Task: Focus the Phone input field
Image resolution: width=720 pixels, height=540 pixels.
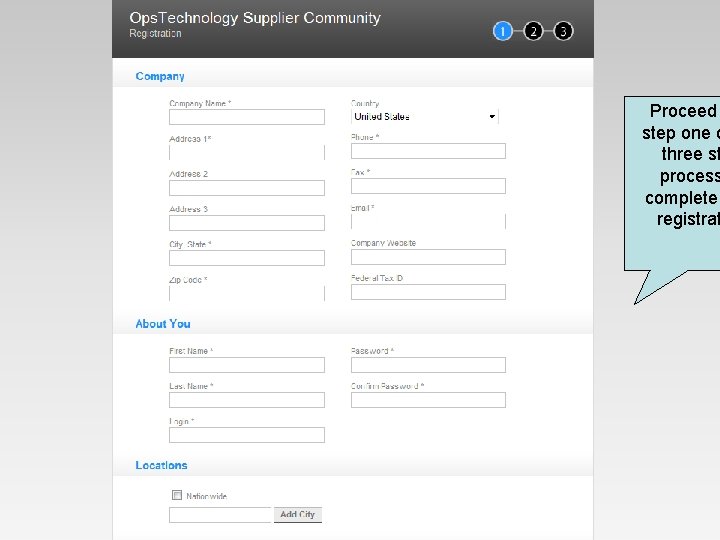Action: [428, 151]
